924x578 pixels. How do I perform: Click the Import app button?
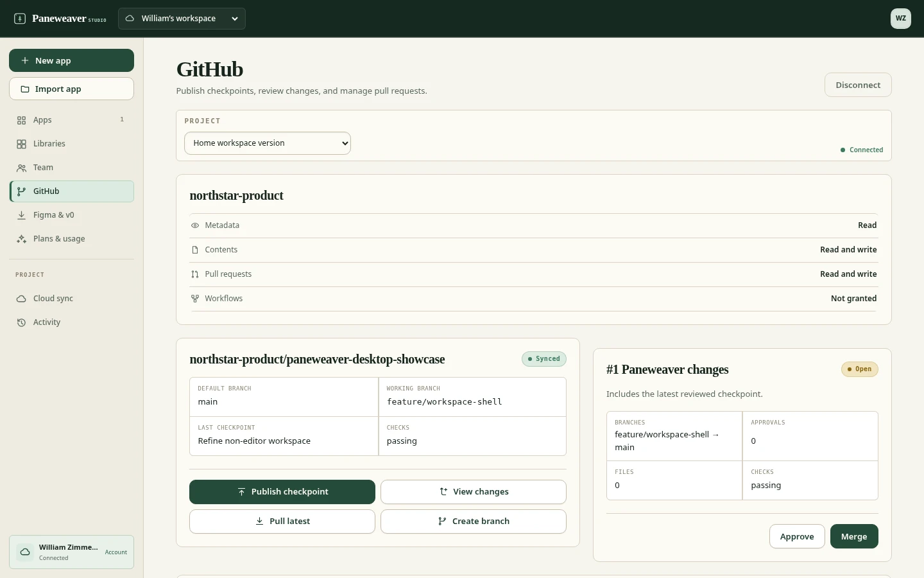(71, 89)
